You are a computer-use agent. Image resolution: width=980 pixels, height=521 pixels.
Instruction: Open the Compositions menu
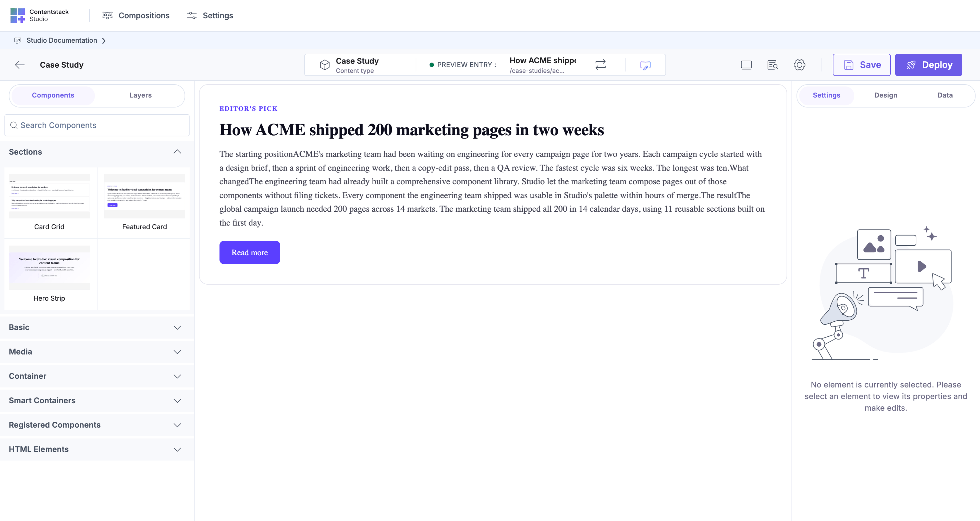pos(136,16)
